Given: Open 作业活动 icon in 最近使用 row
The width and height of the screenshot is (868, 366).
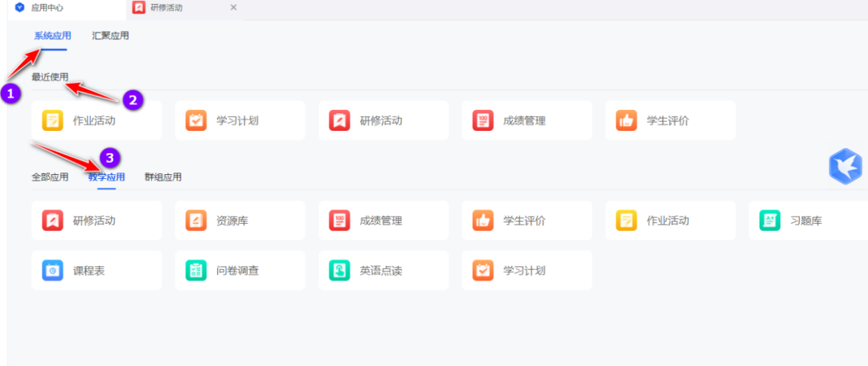Looking at the screenshot, I should (52, 120).
